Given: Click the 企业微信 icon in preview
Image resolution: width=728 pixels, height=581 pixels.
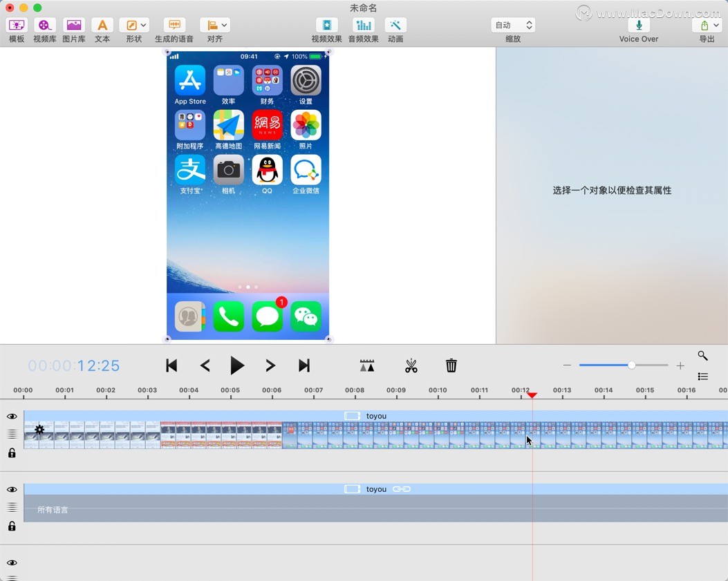Looking at the screenshot, I should point(306,169).
